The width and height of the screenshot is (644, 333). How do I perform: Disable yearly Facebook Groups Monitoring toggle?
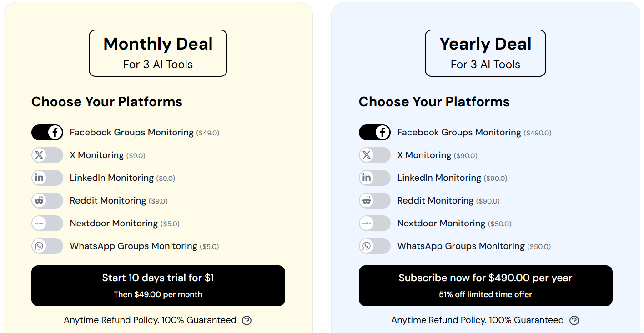[x=375, y=133]
